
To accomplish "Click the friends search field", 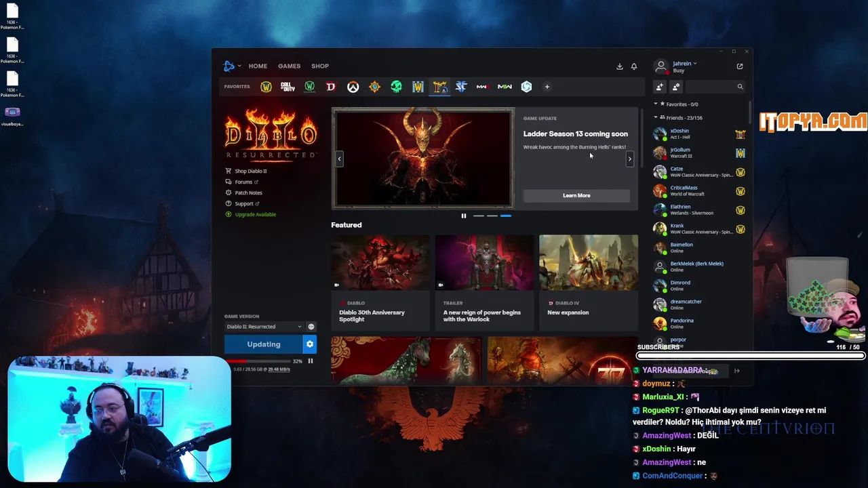I will coord(715,87).
